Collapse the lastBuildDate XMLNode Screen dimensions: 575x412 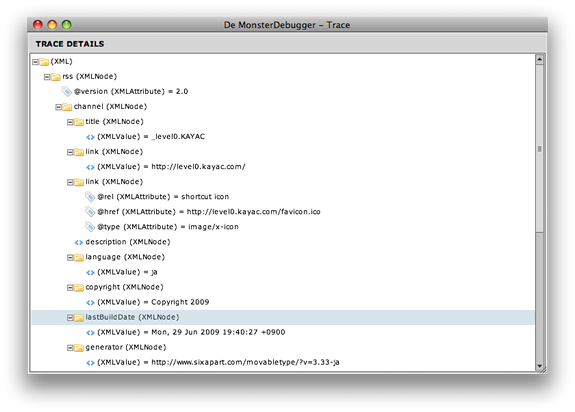coord(70,318)
